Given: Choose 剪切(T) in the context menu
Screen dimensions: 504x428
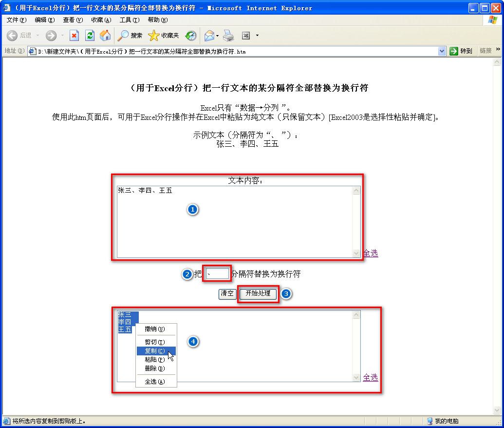Looking at the screenshot, I should coord(156,342).
